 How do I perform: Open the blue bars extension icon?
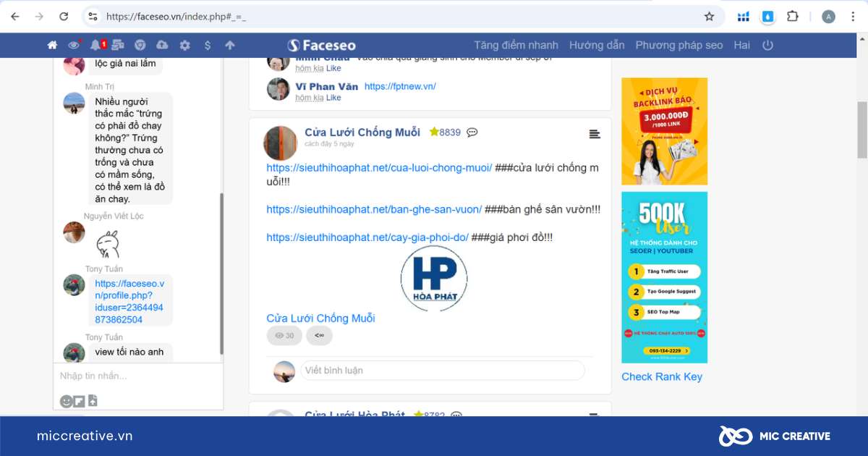pos(744,16)
